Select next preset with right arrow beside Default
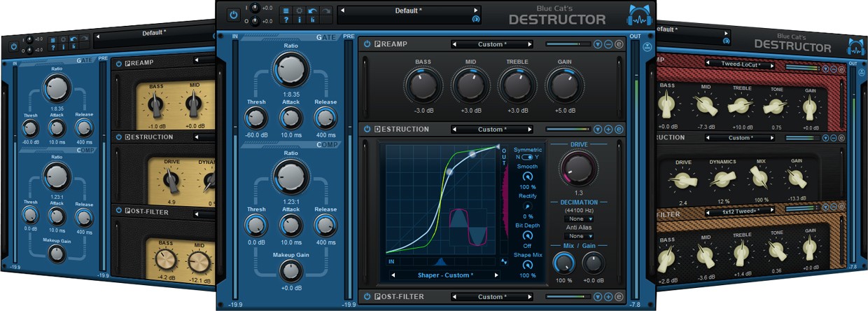Screen dimensions: 868x311 475,11
